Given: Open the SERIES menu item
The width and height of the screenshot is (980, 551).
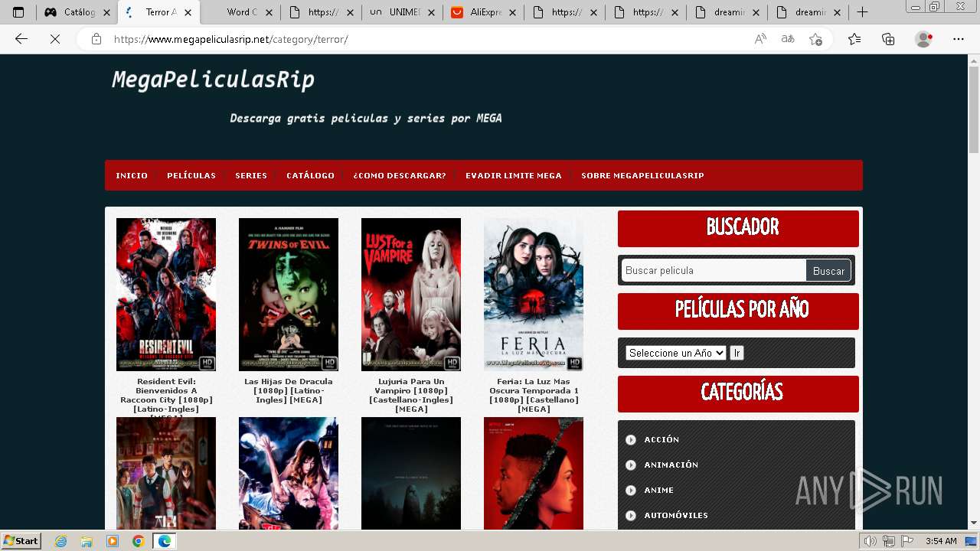Looking at the screenshot, I should (251, 175).
